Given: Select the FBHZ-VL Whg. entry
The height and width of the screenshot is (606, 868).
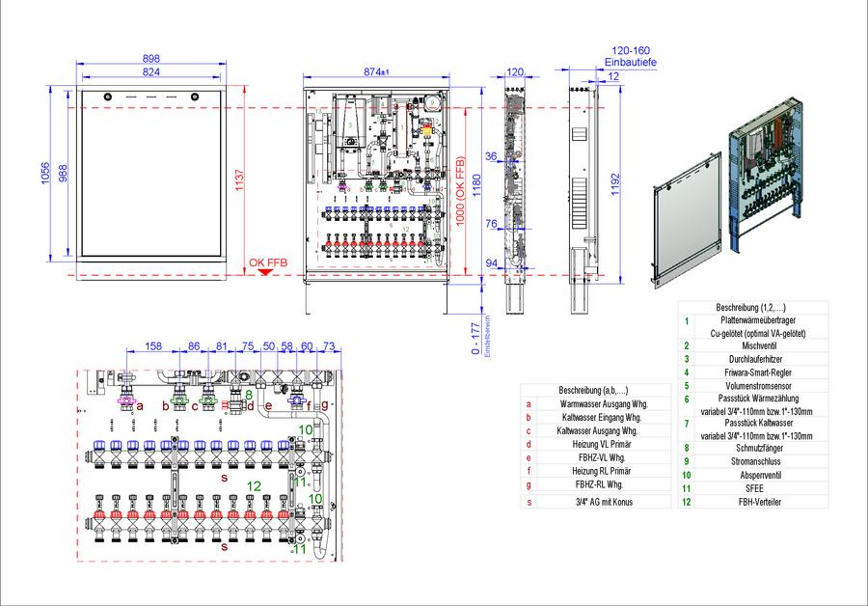Looking at the screenshot, I should (601, 457).
